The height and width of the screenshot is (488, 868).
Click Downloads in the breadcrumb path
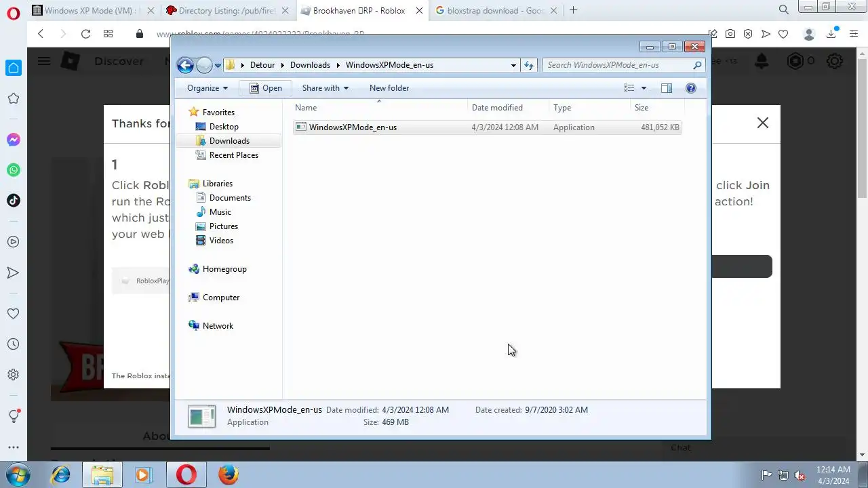click(x=310, y=65)
